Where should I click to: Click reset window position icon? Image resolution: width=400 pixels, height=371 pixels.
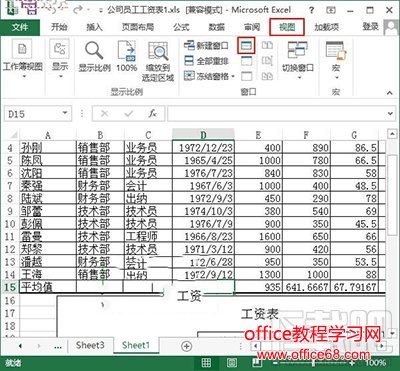(x=267, y=76)
